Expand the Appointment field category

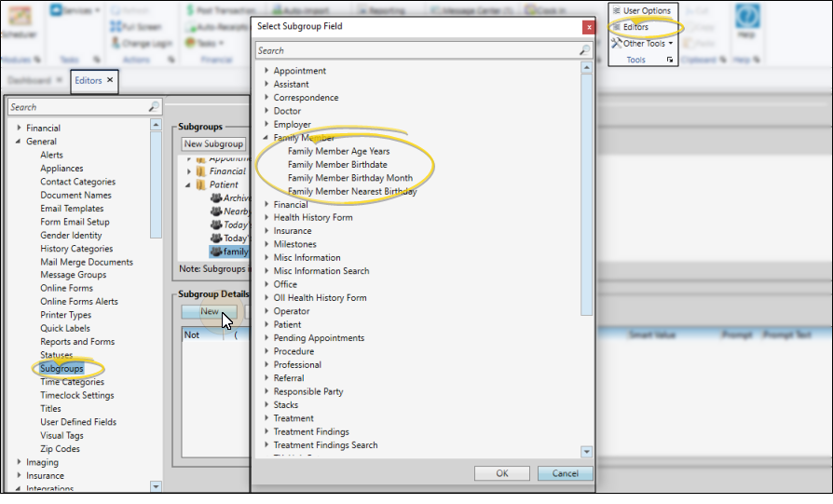coord(266,71)
